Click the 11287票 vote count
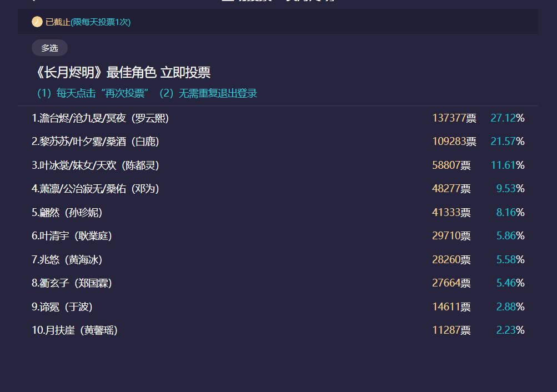Screen dimensions: 557x392 451,330
